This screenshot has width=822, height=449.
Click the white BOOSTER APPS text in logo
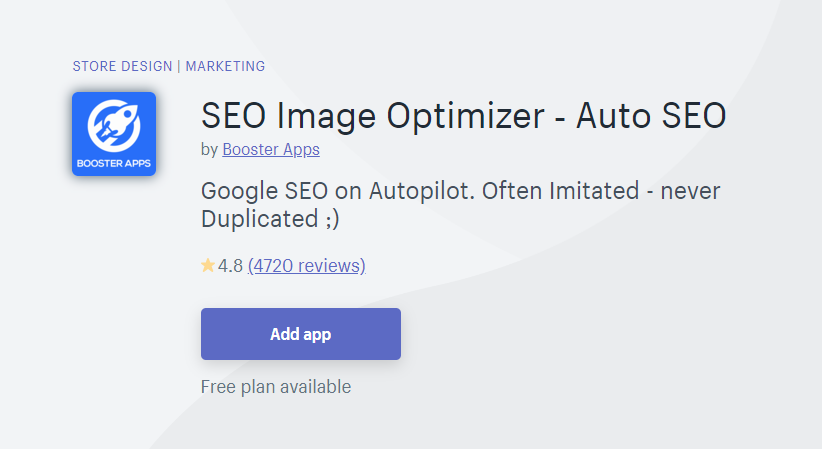[x=114, y=160]
